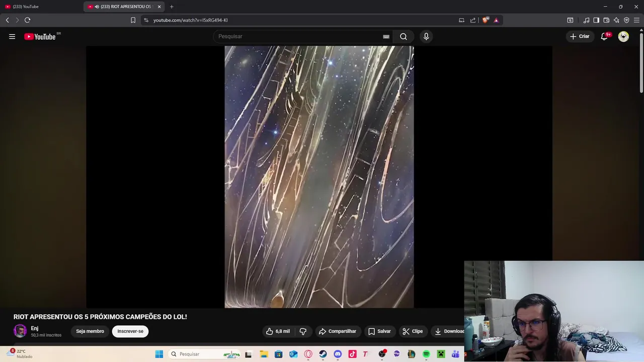
Task: Open File Explorer from the taskbar
Action: 264,354
